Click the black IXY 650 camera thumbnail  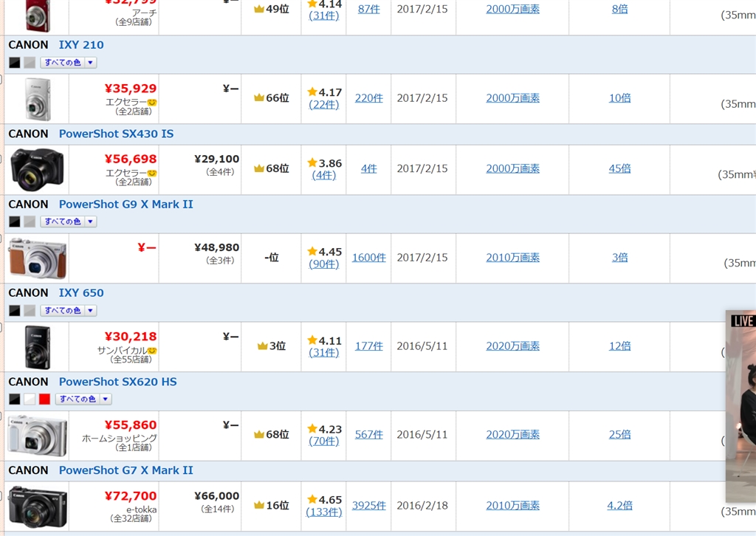point(38,347)
